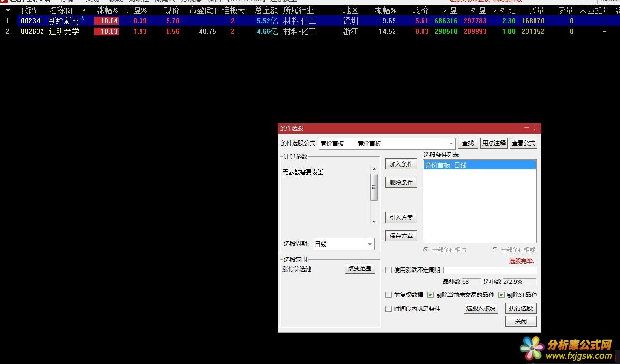620x364 pixels.
Task: Click 用法注释 button
Action: 494,143
